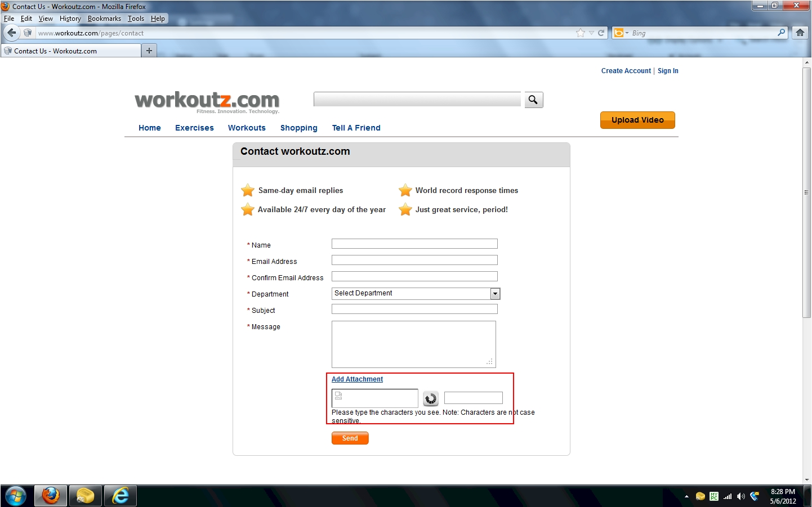Open the file explorer taskbar icon

click(x=86, y=496)
